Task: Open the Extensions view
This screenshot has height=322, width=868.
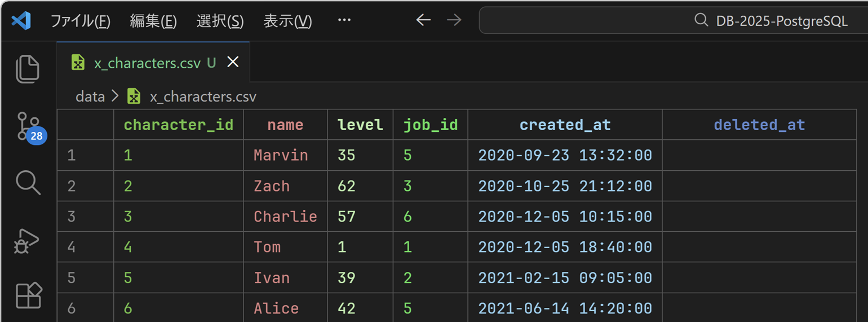Action: [28, 295]
